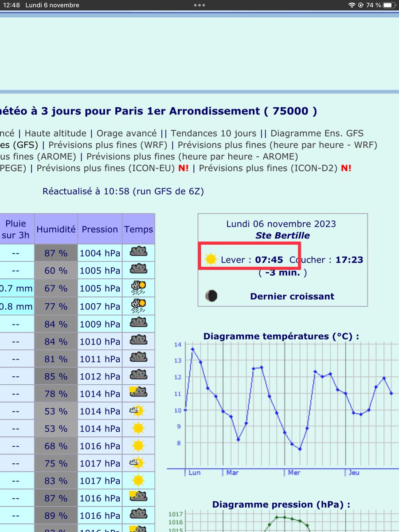Open the Haute altitude forecast link
The width and height of the screenshot is (399, 532).
(x=55, y=133)
